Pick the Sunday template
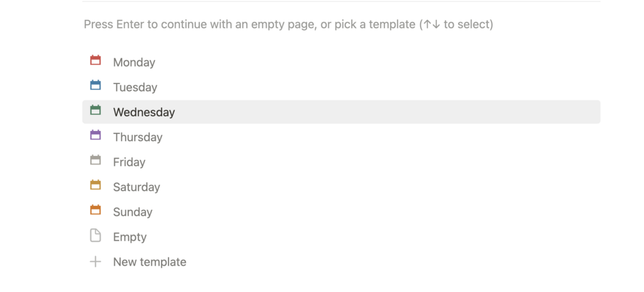Image resolution: width=644 pixels, height=292 pixels. click(133, 212)
